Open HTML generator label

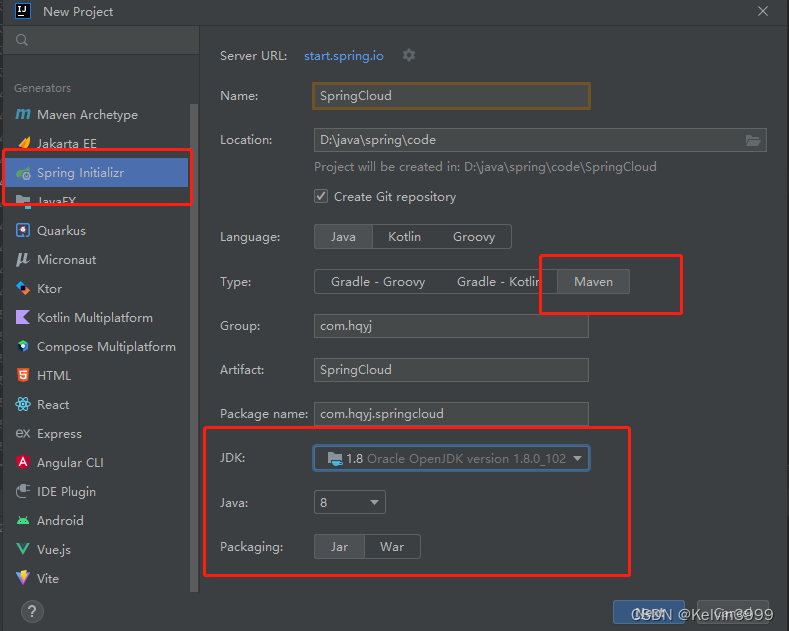[x=54, y=375]
